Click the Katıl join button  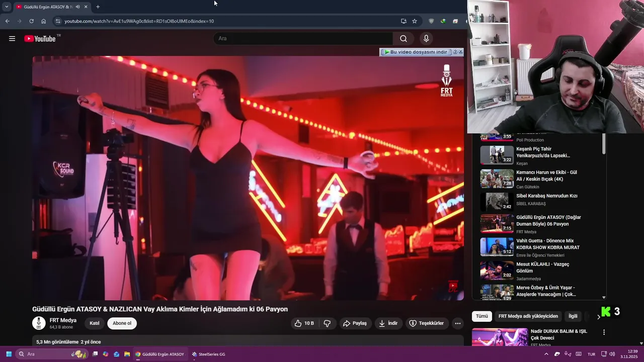tap(95, 323)
